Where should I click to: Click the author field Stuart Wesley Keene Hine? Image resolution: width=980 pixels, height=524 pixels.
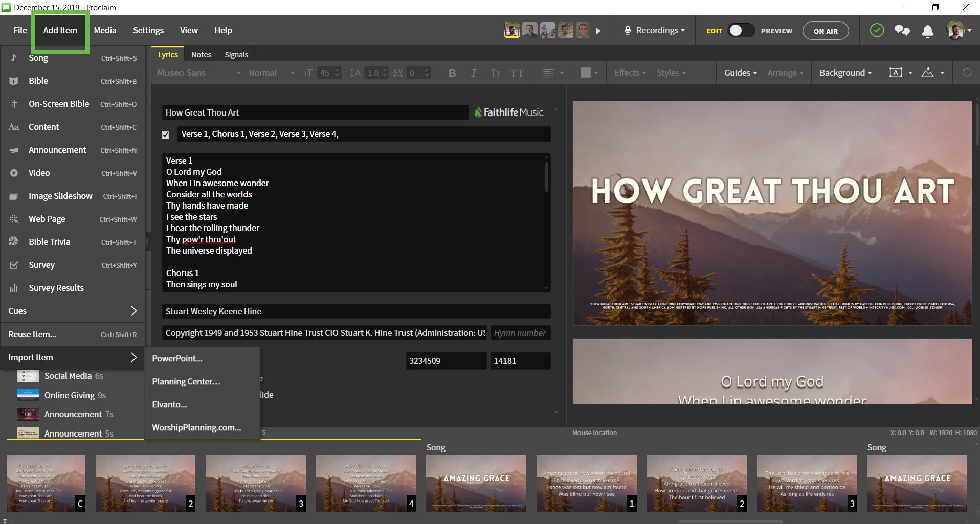(356, 311)
